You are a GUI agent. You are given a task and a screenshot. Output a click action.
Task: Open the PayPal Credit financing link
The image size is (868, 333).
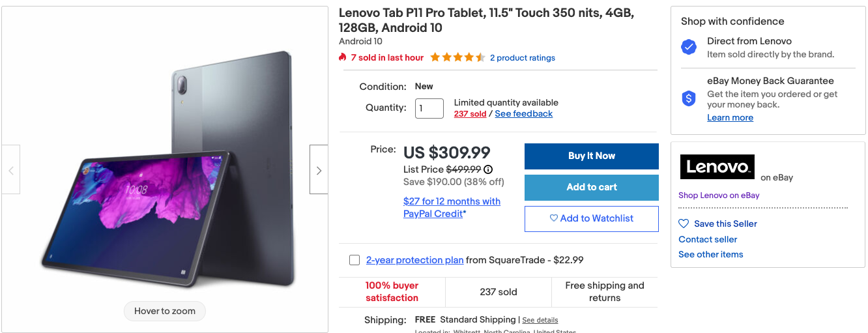tap(452, 207)
